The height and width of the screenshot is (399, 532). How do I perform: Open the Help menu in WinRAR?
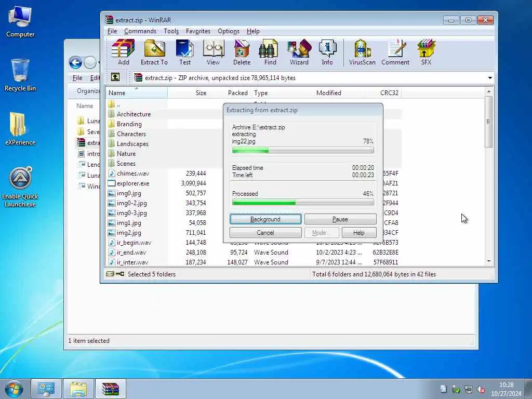253,31
